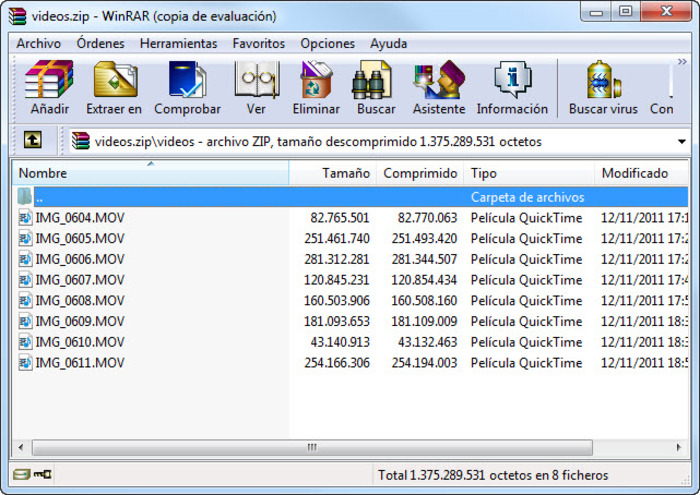Viewport: 700px width, 495px height.
Task: Open the Ver file viewer icon
Action: [256, 87]
